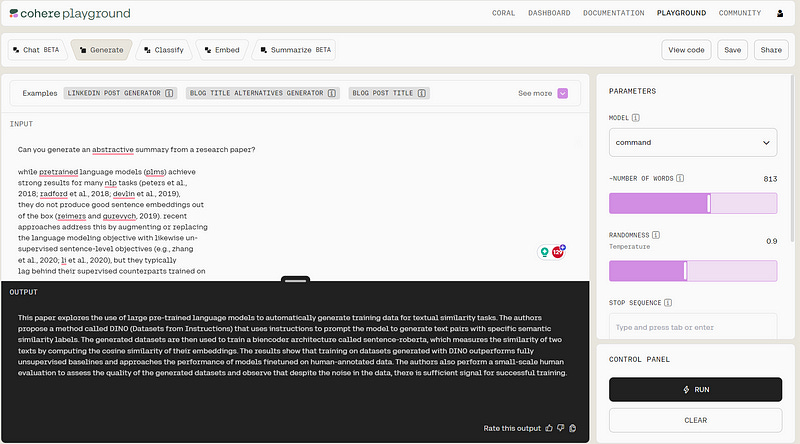Viewport: 800px width, 444px height.
Task: Open the Model dropdown showing command
Action: tap(693, 142)
